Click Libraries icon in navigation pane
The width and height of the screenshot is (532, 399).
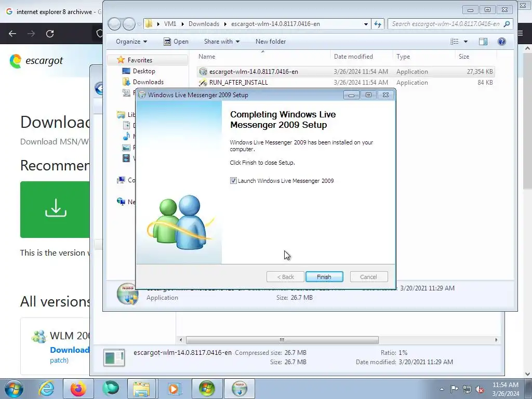coord(121,115)
